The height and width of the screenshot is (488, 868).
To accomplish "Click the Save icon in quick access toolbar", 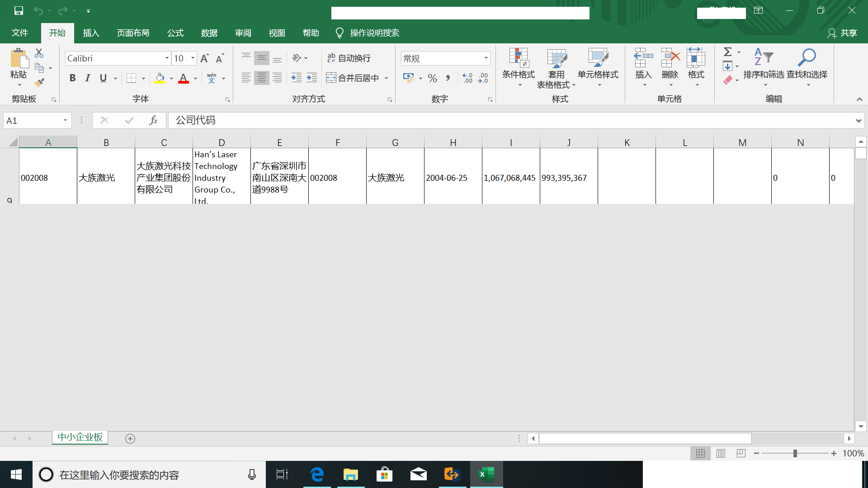I will (19, 10).
